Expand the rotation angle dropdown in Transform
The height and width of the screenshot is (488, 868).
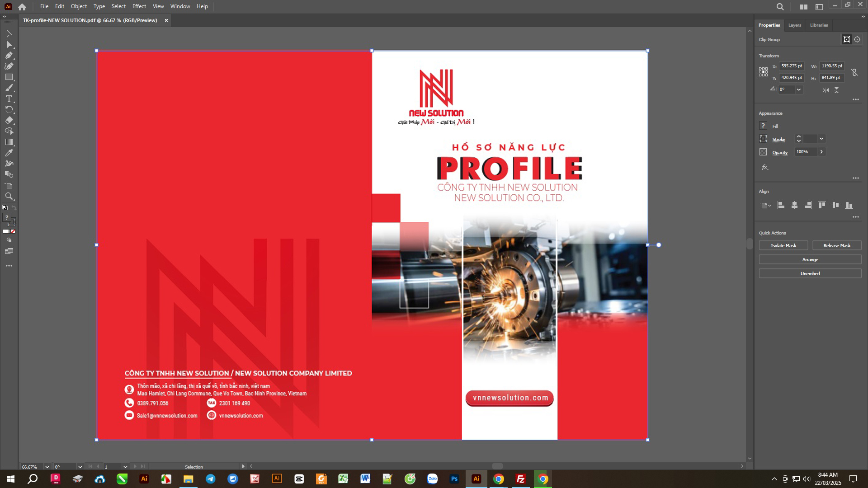coord(799,90)
